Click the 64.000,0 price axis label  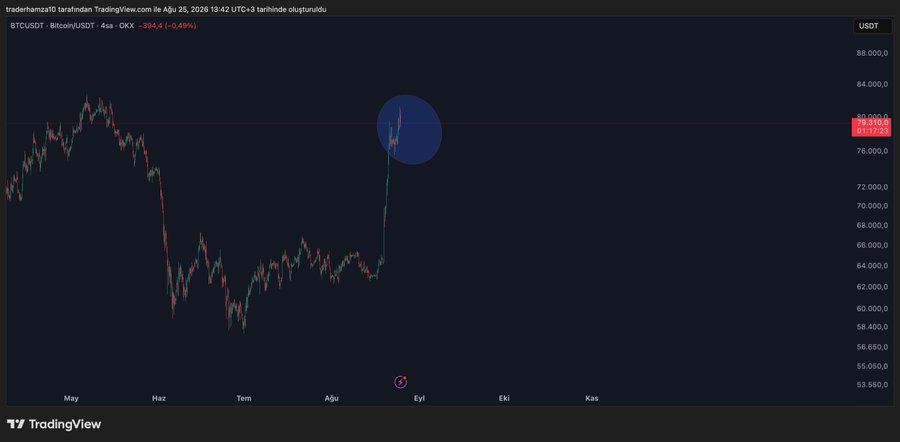point(871,266)
